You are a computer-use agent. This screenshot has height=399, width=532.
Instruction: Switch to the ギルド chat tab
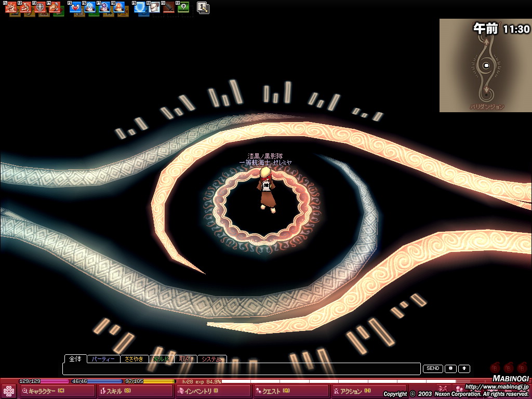point(162,359)
